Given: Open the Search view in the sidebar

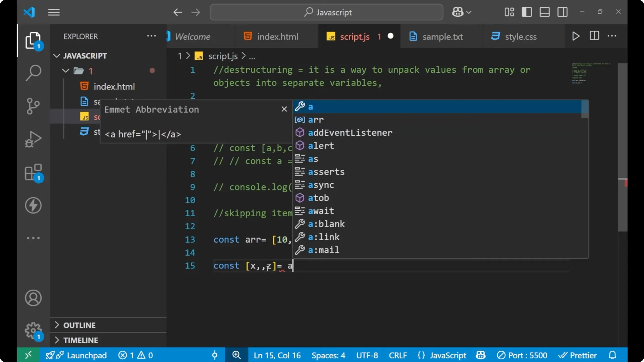Looking at the screenshot, I should pyautogui.click(x=33, y=72).
